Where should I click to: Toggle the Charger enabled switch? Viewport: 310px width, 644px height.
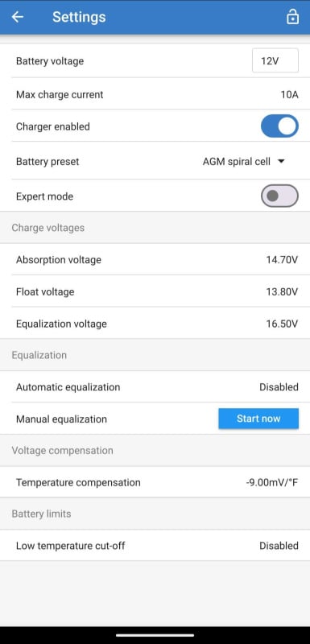[279, 126]
